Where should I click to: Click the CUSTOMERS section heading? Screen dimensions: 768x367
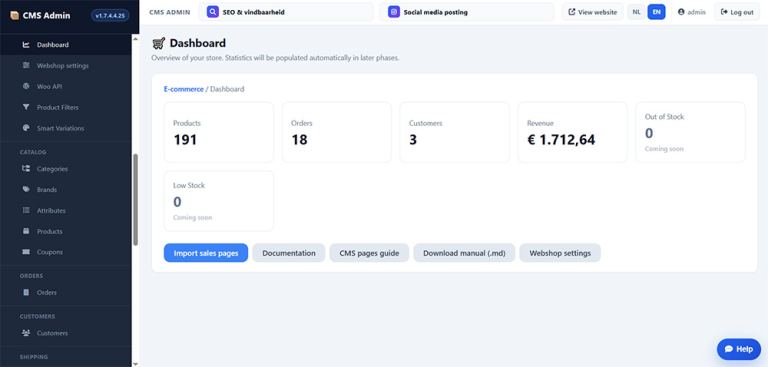click(x=37, y=317)
